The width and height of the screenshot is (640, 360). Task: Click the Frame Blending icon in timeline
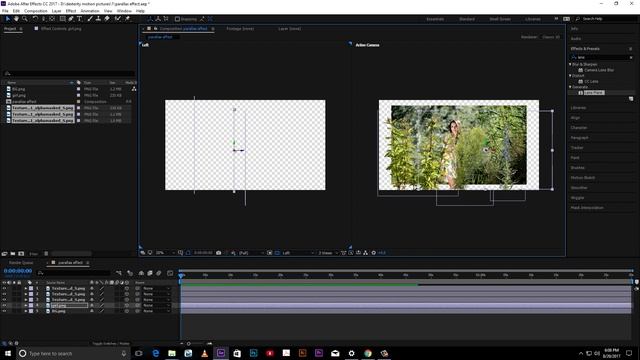coord(150,273)
